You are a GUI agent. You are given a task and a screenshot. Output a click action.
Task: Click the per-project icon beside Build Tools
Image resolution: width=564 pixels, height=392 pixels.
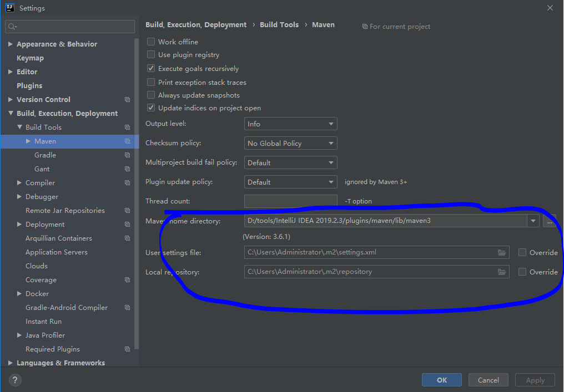tap(127, 127)
